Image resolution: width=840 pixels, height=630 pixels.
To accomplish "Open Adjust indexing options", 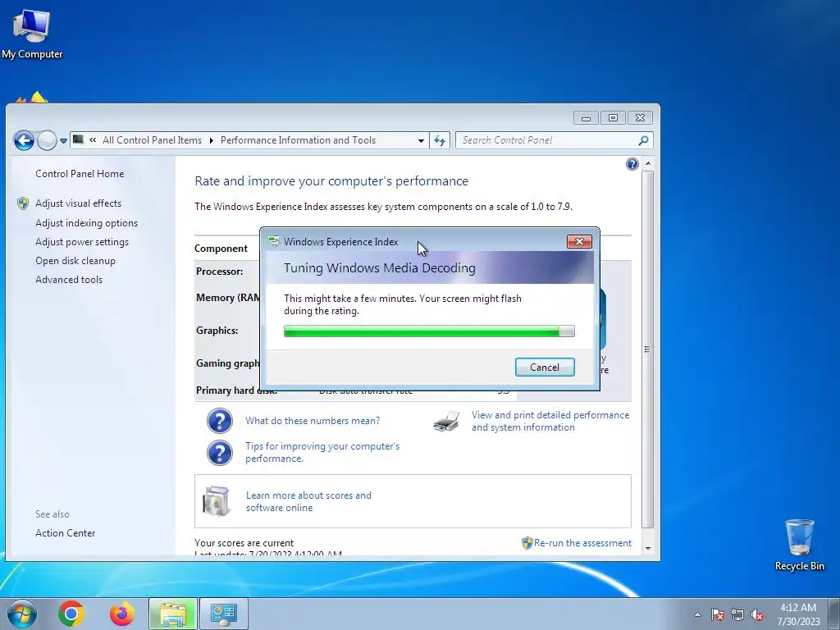I will coord(86,223).
